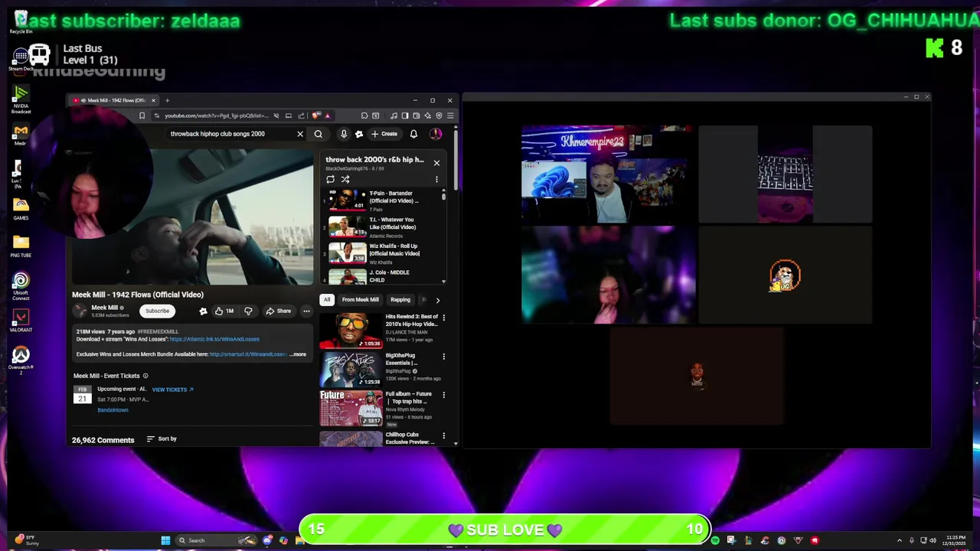Click the cartoon avatar participant tile

pyautogui.click(x=785, y=275)
